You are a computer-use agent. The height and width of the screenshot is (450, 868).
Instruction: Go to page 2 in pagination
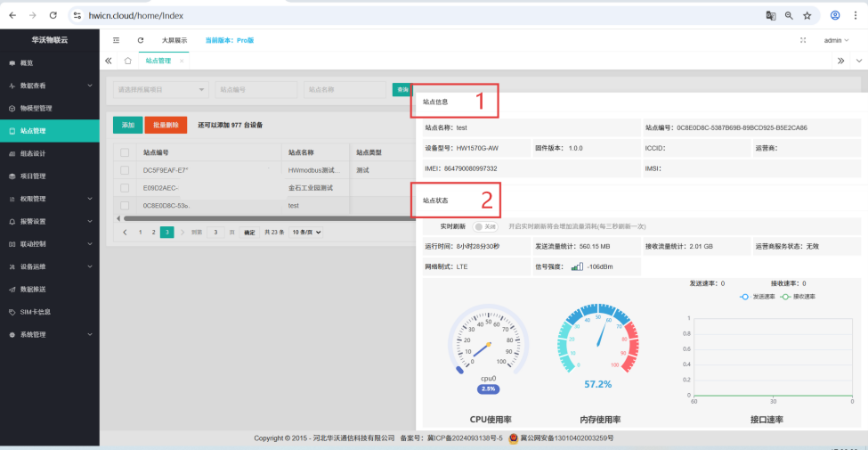click(154, 233)
